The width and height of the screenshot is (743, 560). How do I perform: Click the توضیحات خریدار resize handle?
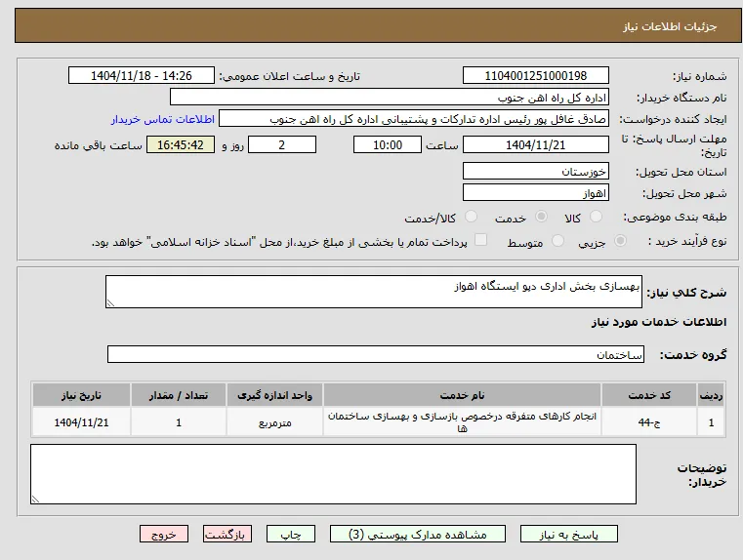pyautogui.click(x=35, y=499)
